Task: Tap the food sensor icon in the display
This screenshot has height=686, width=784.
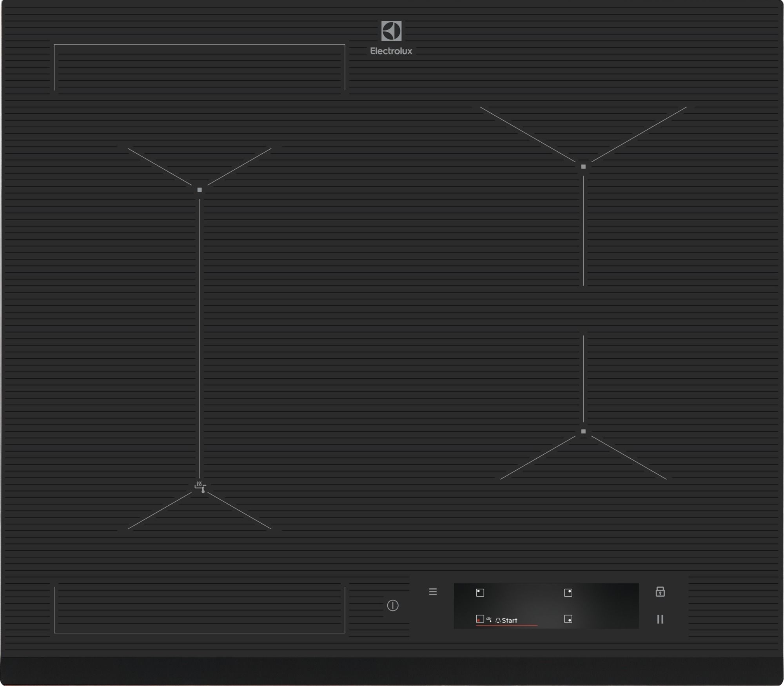Action: click(489, 619)
